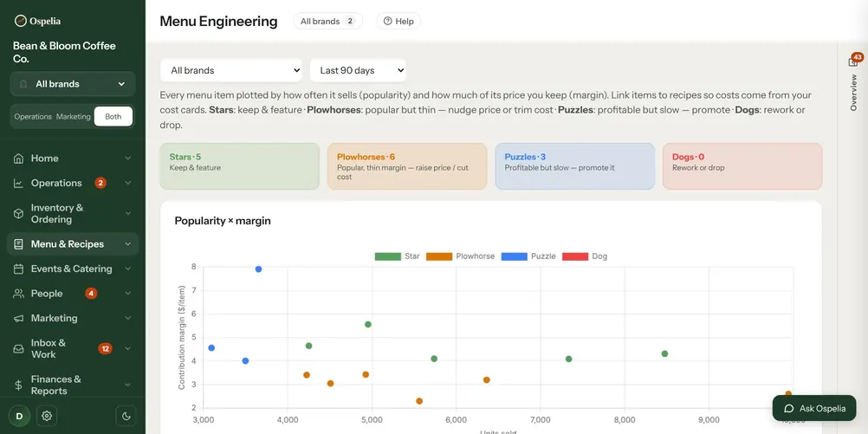Click the People group icon
Image resolution: width=868 pixels, height=434 pixels.
point(18,294)
